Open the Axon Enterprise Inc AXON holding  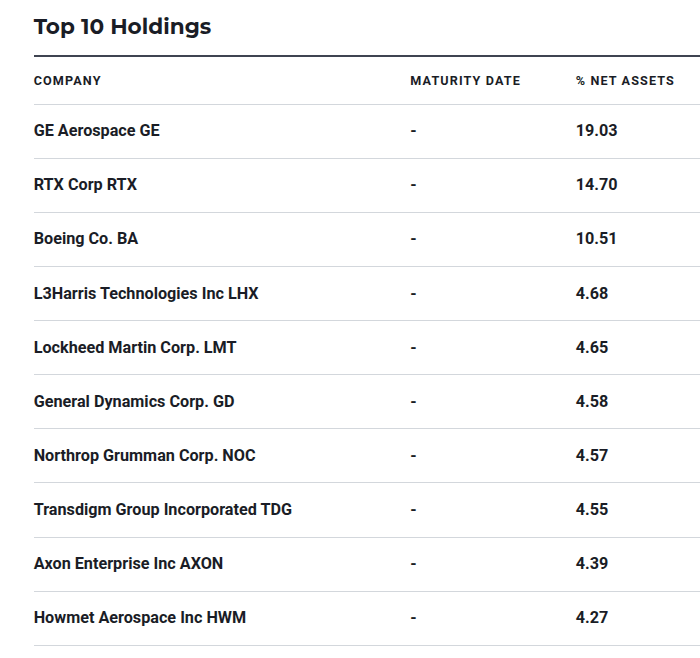click(128, 563)
